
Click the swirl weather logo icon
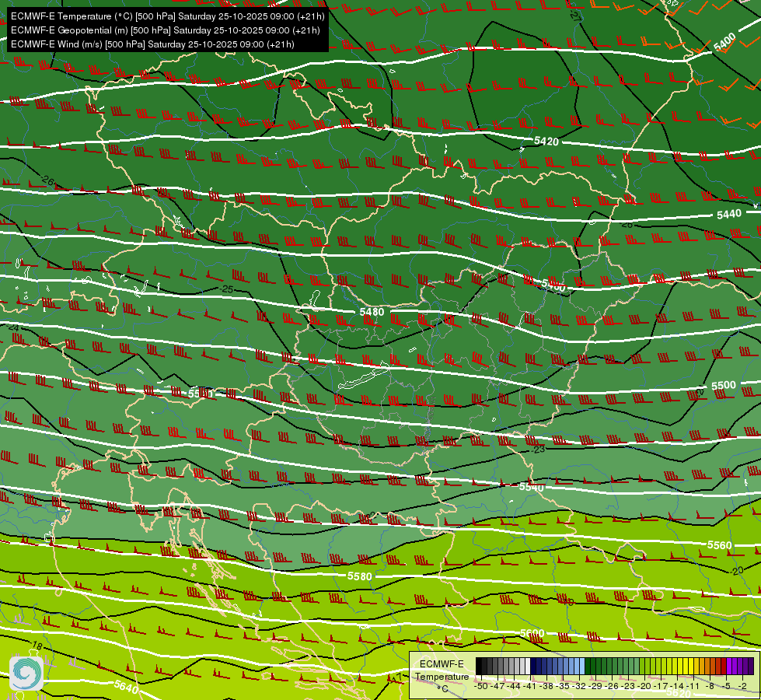tap(26, 674)
